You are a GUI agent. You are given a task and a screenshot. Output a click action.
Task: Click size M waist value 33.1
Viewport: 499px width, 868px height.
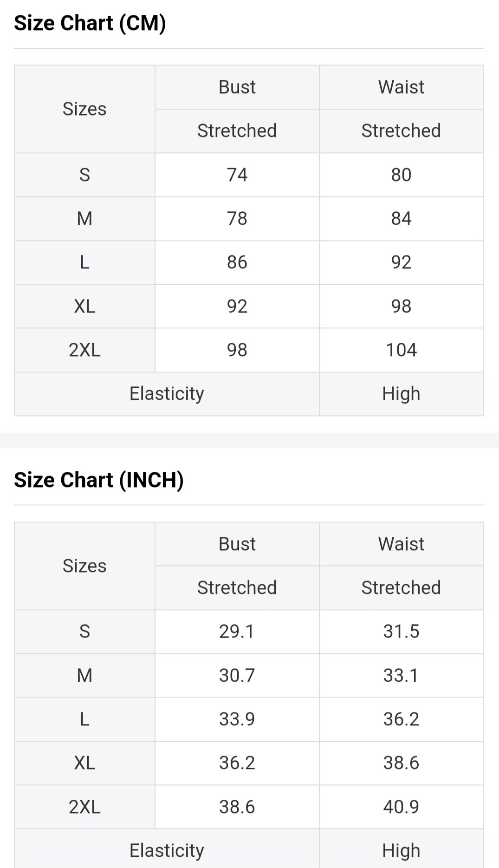pos(401,675)
